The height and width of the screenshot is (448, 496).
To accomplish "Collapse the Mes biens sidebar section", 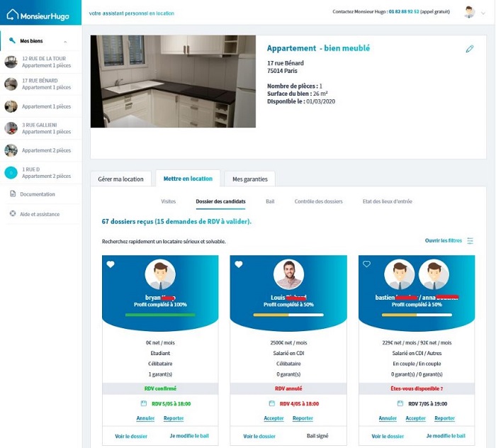I will click(x=65, y=41).
